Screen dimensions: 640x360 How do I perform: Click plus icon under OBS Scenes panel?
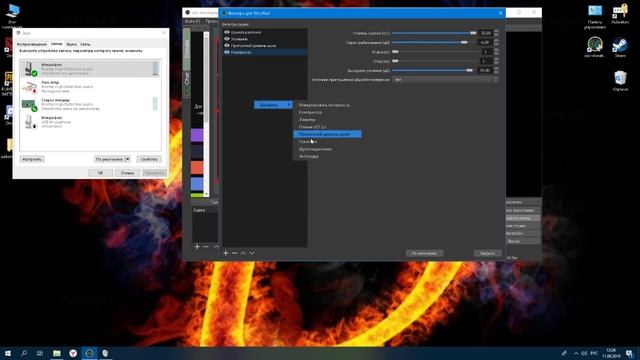pos(197,247)
